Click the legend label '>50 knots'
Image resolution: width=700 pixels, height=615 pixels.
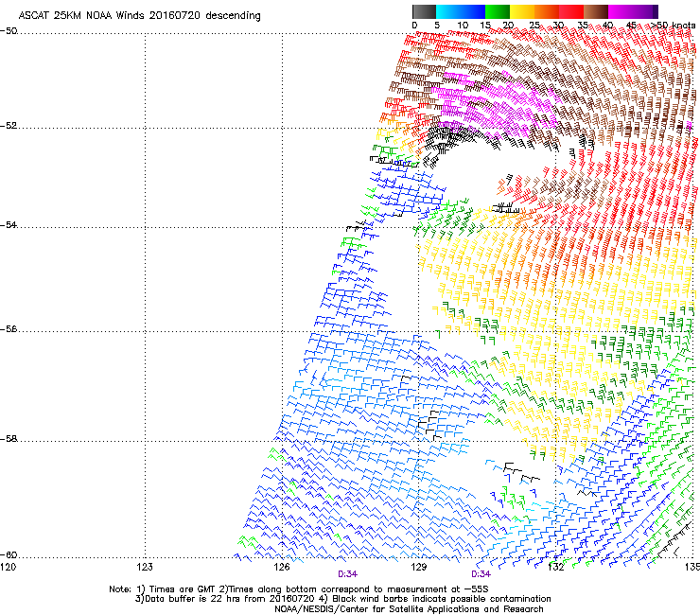(x=674, y=26)
